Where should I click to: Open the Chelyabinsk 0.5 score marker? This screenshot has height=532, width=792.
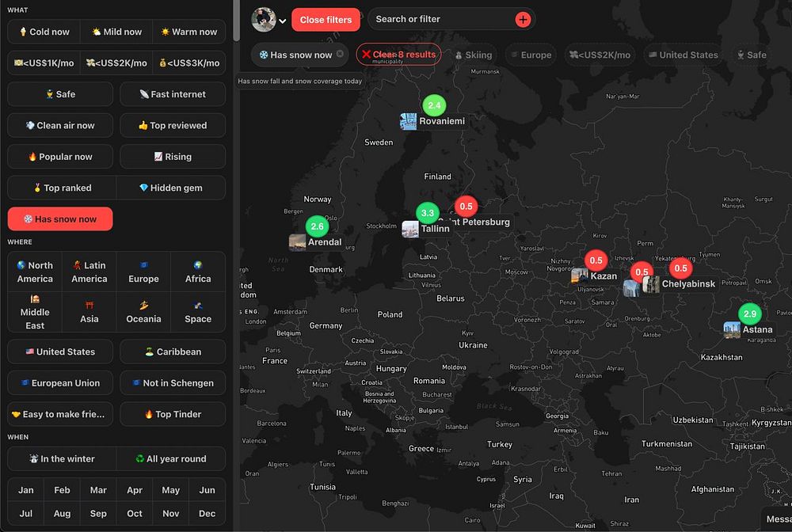tap(681, 268)
